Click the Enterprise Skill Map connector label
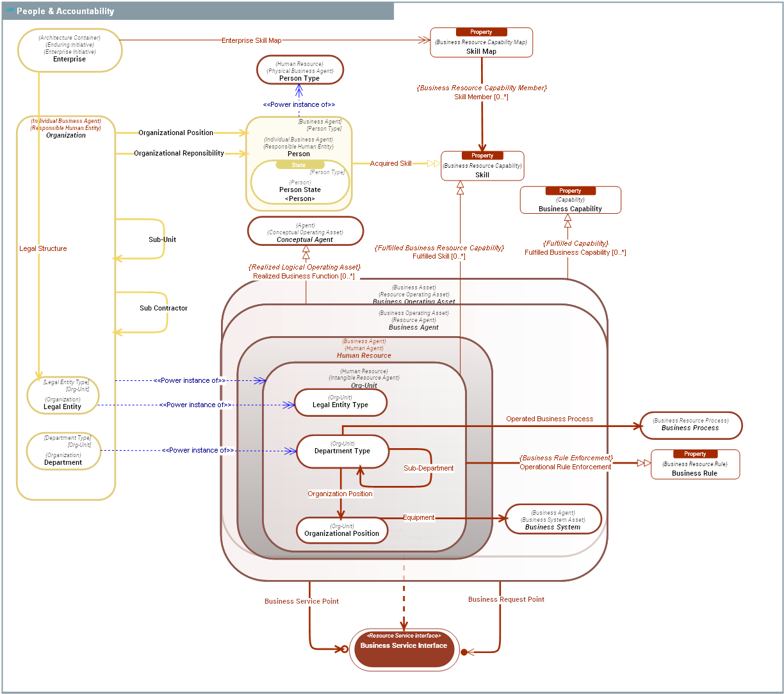Viewport: 784px width, 694px height. click(x=251, y=40)
